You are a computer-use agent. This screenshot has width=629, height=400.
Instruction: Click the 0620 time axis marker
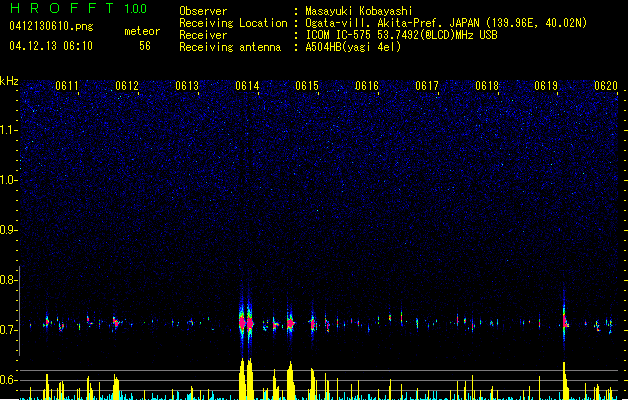(606, 86)
